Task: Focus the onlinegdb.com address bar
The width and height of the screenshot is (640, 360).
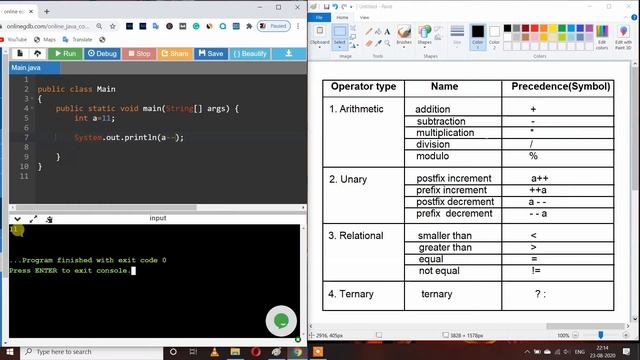Action: 47,26
